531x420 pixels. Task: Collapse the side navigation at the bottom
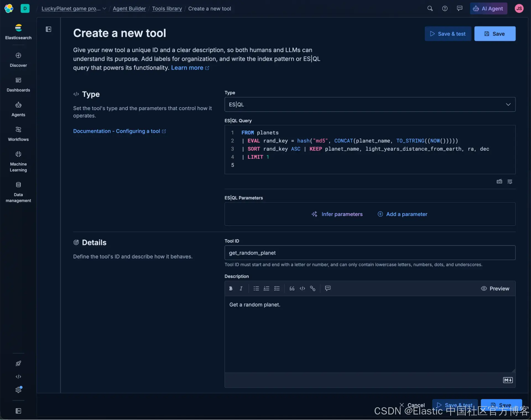pyautogui.click(x=18, y=411)
